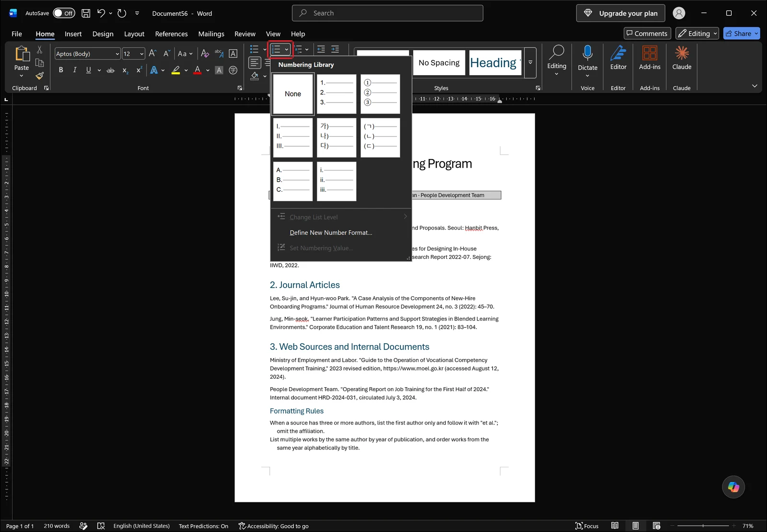The height and width of the screenshot is (532, 767).
Task: Apply superscript formatting
Action: (139, 70)
